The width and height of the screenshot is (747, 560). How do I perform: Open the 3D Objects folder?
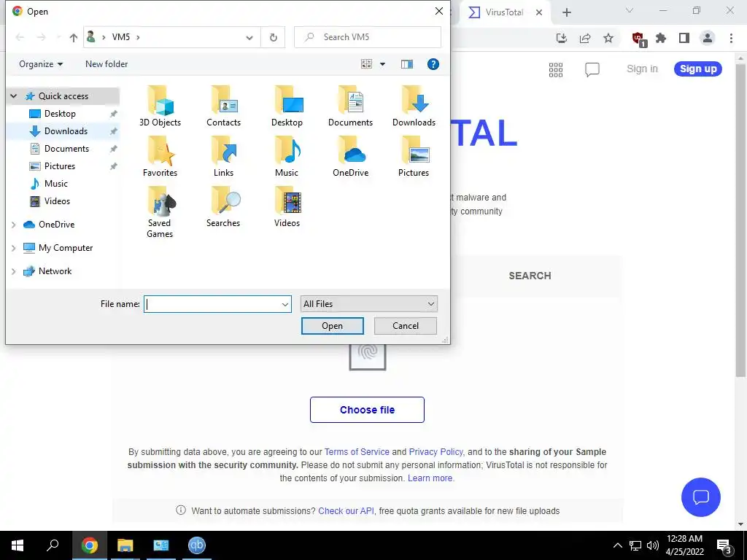pyautogui.click(x=160, y=106)
